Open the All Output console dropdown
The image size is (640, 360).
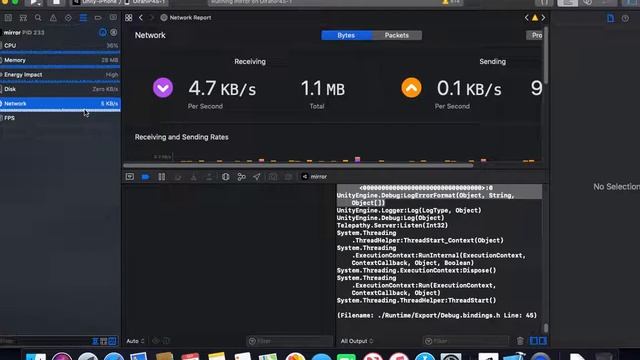(x=357, y=341)
